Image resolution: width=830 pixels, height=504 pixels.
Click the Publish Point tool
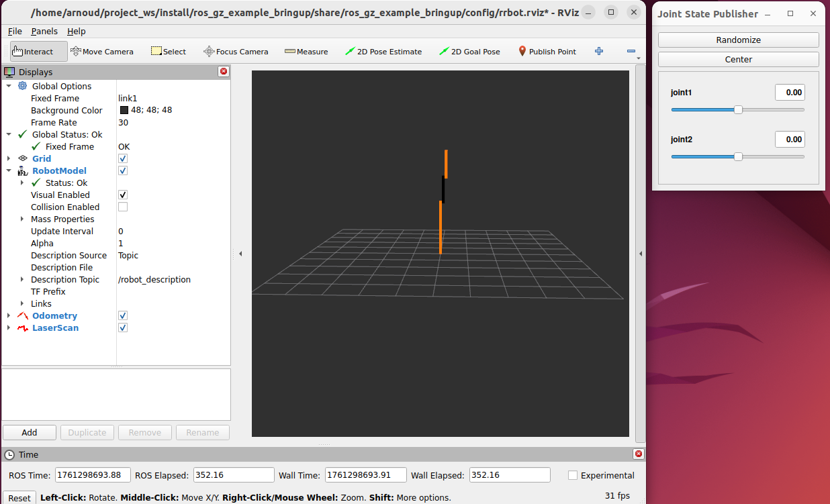547,52
